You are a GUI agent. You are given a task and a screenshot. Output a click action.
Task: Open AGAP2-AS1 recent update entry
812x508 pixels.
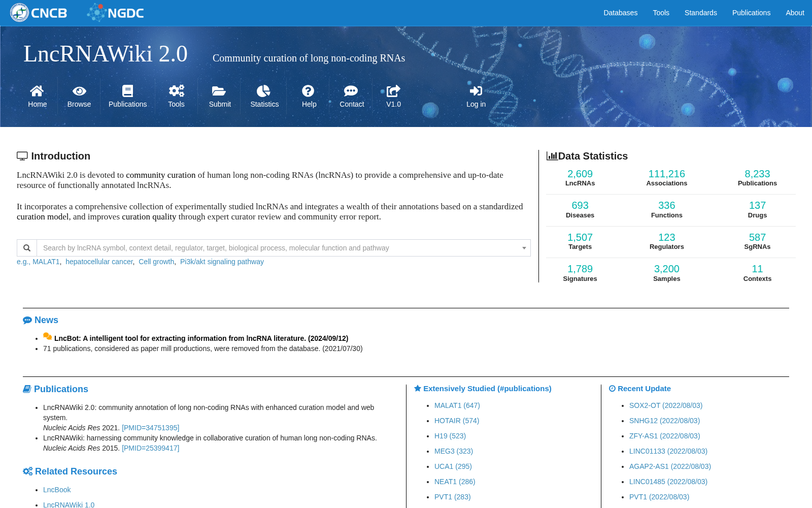(x=670, y=466)
